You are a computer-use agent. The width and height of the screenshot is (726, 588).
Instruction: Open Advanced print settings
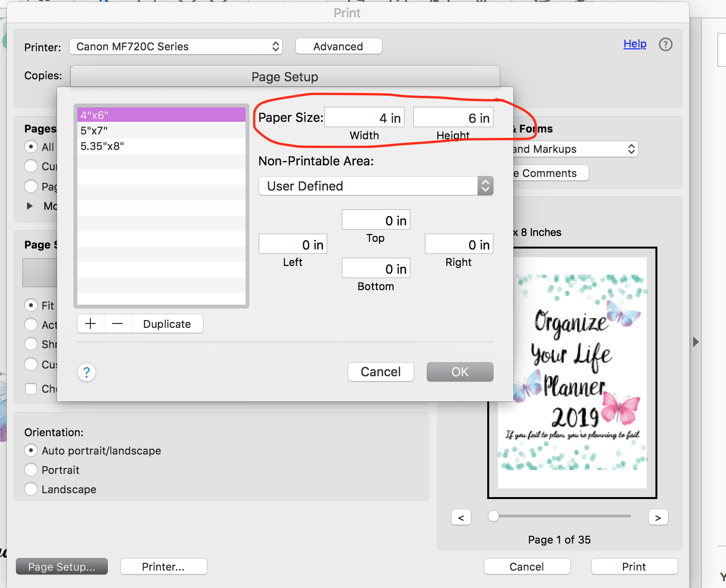pyautogui.click(x=338, y=46)
